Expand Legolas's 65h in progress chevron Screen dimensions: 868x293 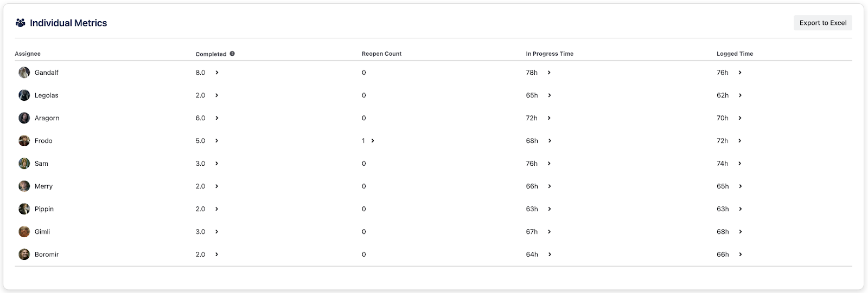pyautogui.click(x=549, y=95)
